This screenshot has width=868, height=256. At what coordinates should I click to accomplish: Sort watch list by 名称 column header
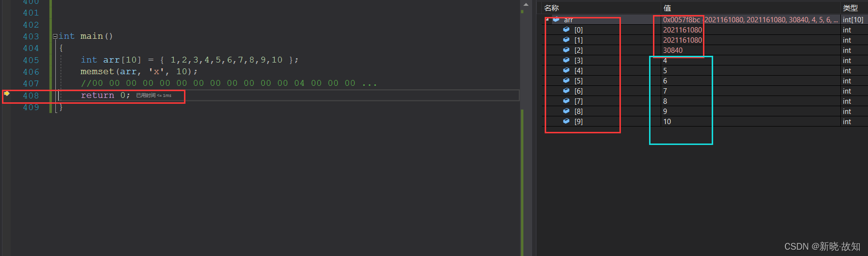coord(551,8)
